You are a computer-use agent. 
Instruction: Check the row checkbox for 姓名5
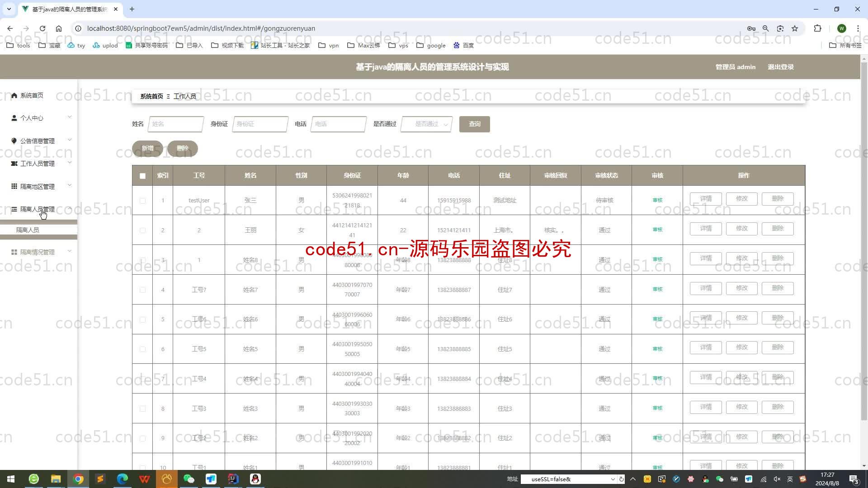[142, 349]
